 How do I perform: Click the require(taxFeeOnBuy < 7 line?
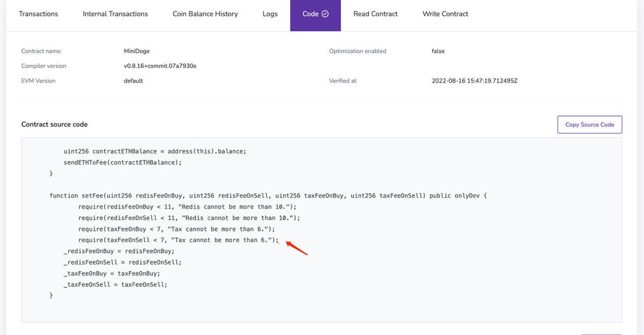[x=177, y=229]
